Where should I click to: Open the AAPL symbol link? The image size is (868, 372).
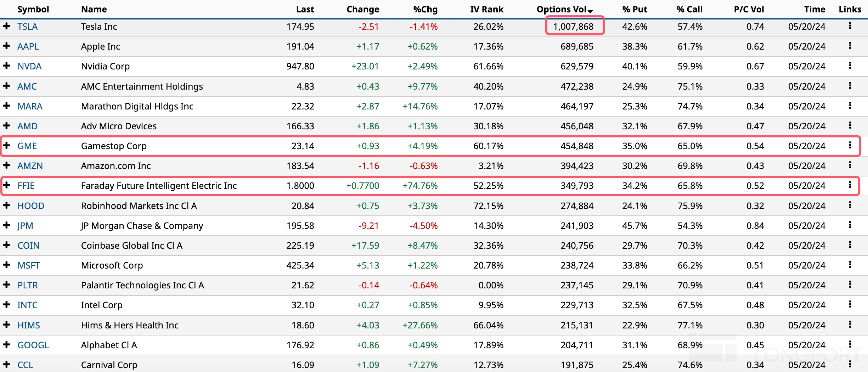(28, 46)
